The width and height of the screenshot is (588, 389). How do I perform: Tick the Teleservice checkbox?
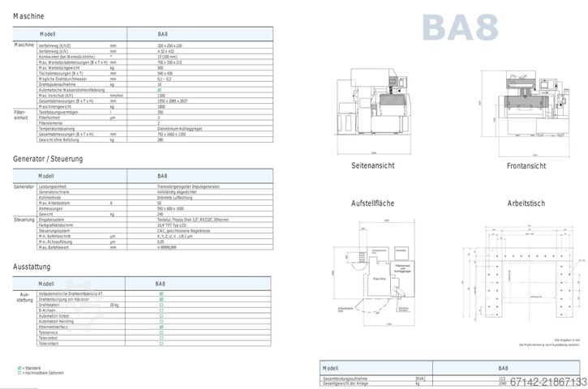[161, 332]
